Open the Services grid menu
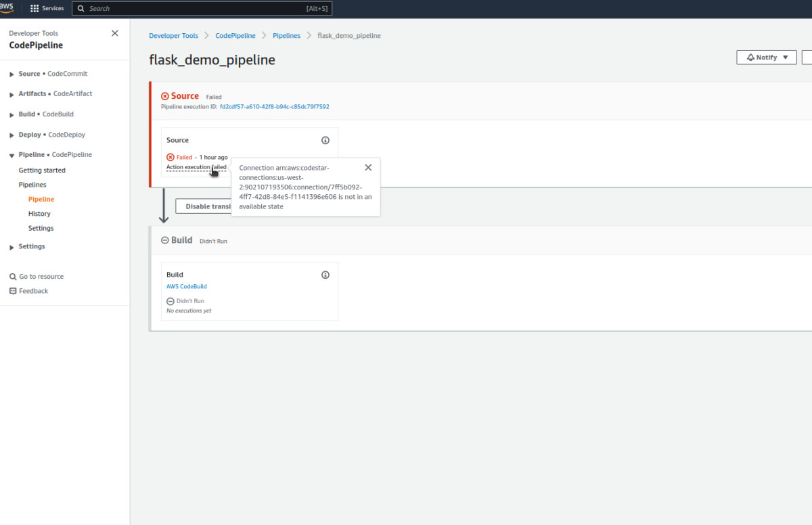The image size is (812, 525). 47,8
